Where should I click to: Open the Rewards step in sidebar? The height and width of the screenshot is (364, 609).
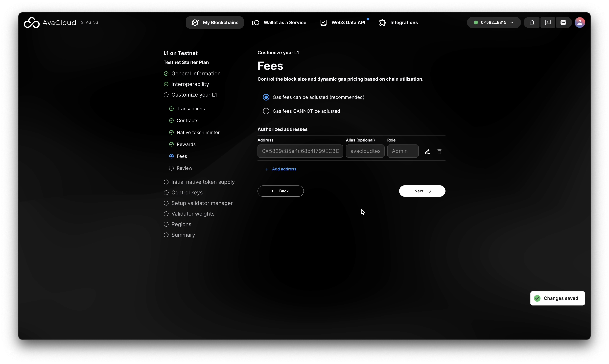click(186, 144)
